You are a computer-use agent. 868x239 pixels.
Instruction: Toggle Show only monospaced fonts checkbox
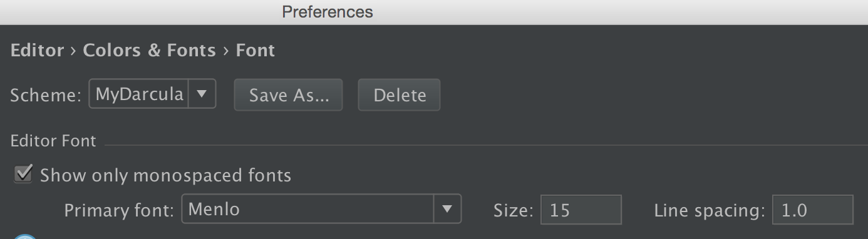(x=23, y=175)
